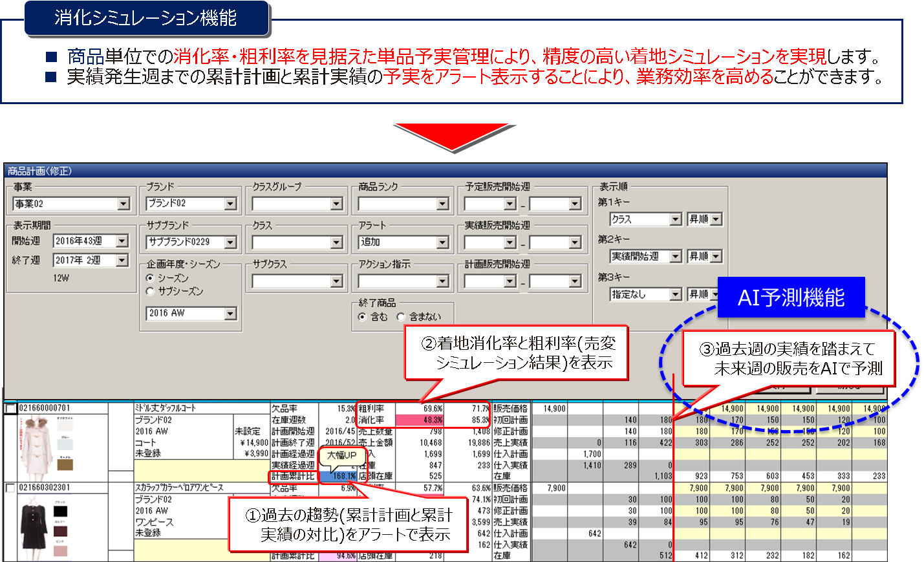Click product code 021660000701

(x=45, y=408)
